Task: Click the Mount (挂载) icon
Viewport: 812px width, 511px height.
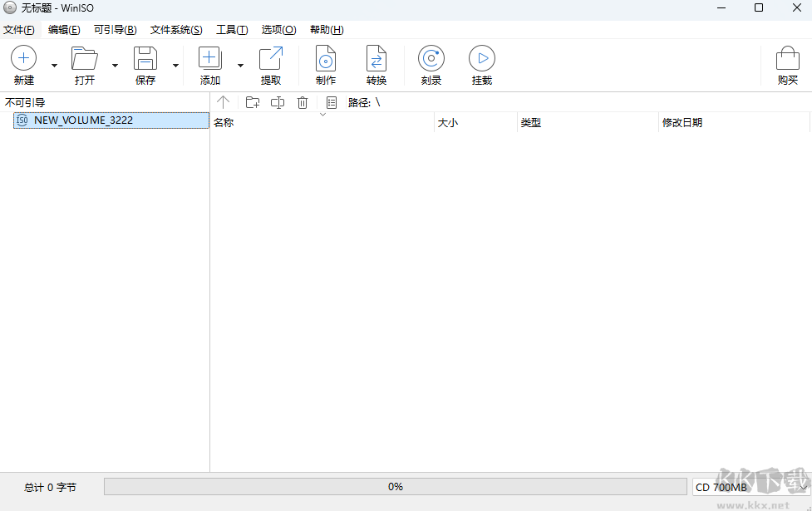Action: 482,59
